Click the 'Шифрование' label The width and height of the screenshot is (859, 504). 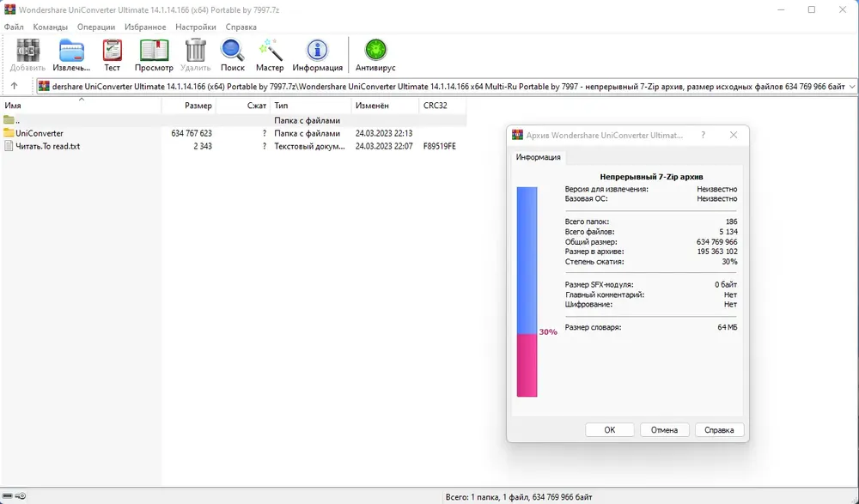coord(588,304)
